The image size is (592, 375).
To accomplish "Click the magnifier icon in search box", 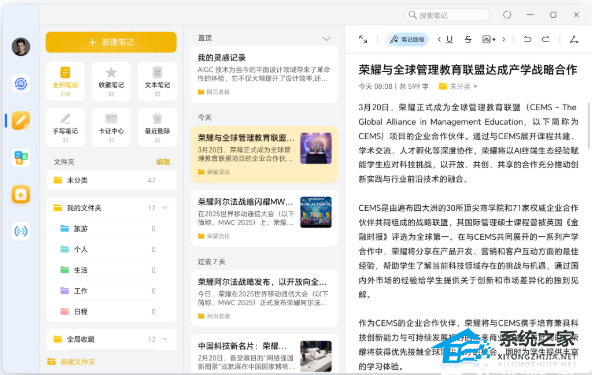I will 413,15.
